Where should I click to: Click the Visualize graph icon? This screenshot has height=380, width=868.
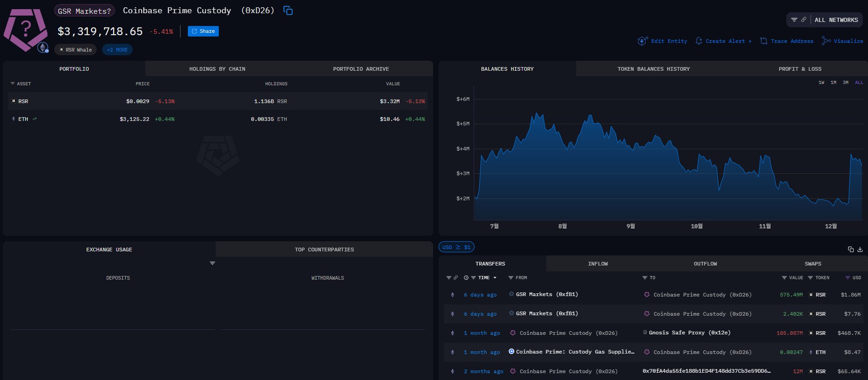(x=826, y=41)
